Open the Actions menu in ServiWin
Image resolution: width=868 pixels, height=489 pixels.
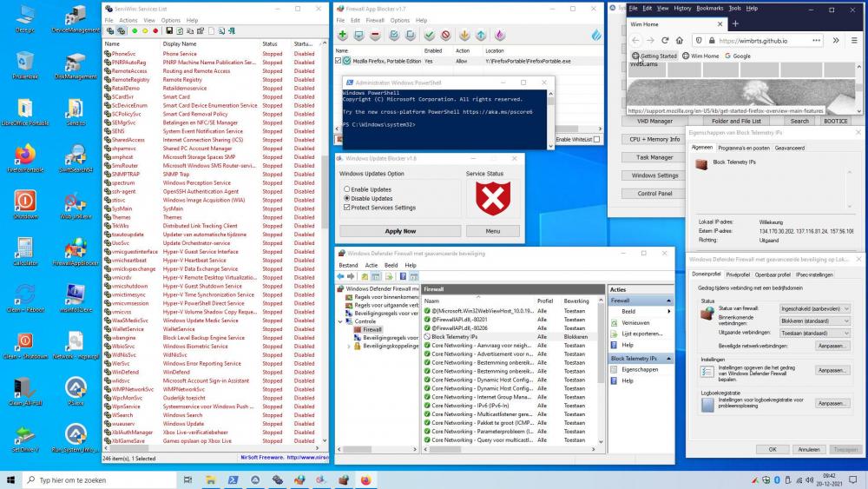tap(128, 20)
